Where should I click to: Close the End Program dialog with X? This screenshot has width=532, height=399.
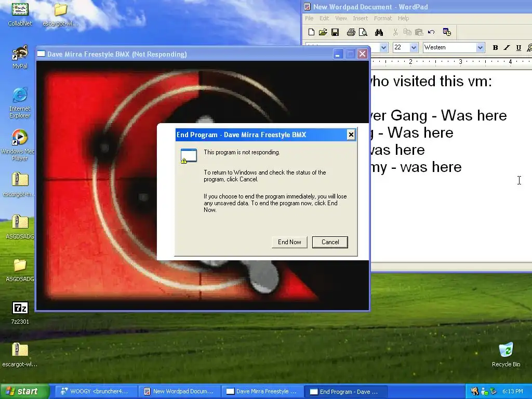(x=351, y=135)
